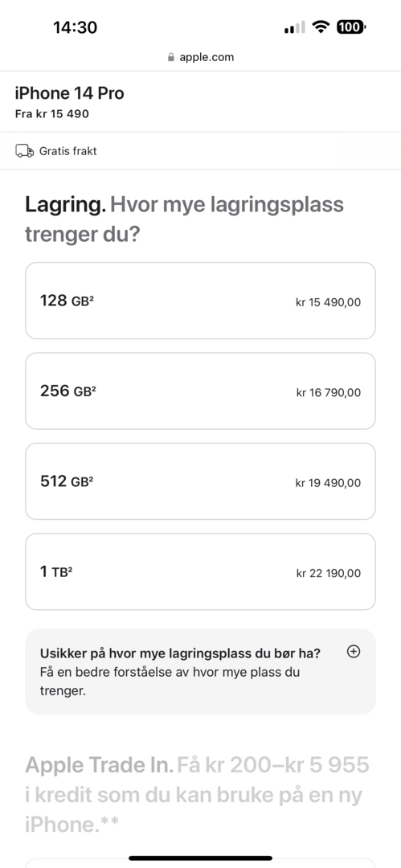Tap the battery indicator showing 100

pos(350,27)
